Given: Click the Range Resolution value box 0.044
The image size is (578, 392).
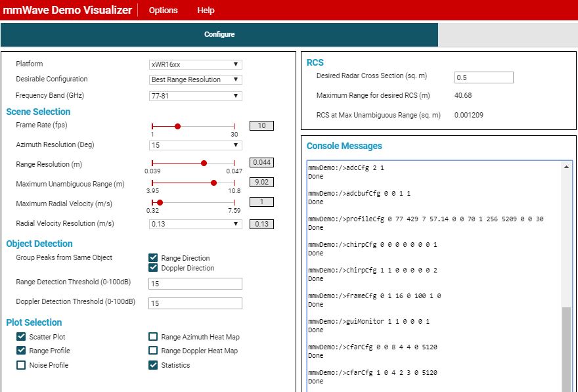Looking at the screenshot, I should (x=261, y=162).
